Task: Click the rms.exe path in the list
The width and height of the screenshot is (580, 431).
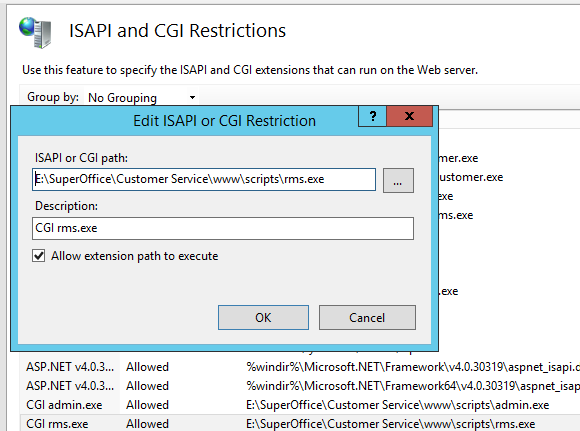Action: coord(390,424)
